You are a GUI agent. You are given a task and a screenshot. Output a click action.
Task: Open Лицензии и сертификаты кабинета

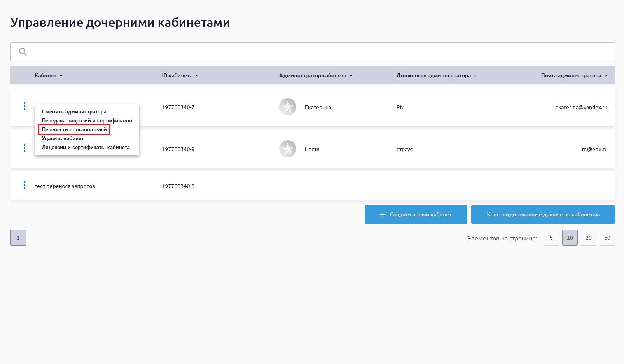[86, 147]
